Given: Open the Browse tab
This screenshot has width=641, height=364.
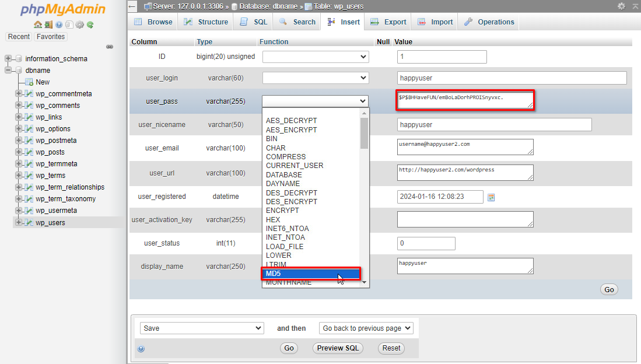Looking at the screenshot, I should coord(154,22).
